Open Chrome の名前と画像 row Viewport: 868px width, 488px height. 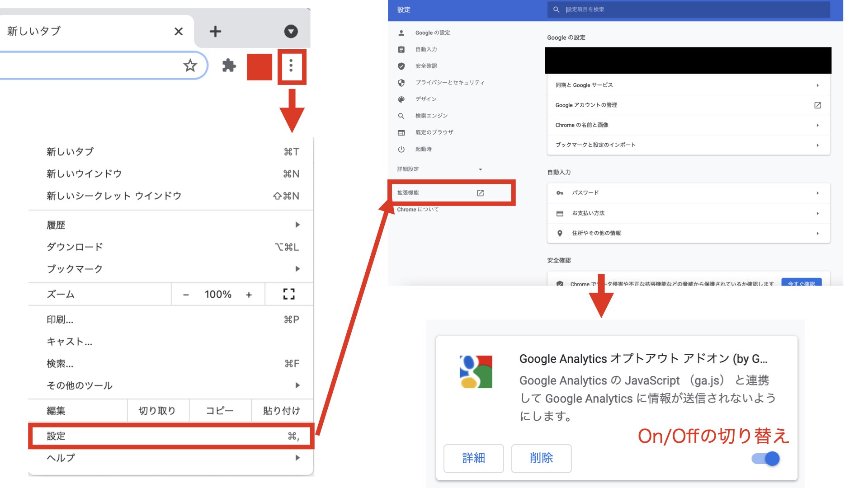point(689,125)
